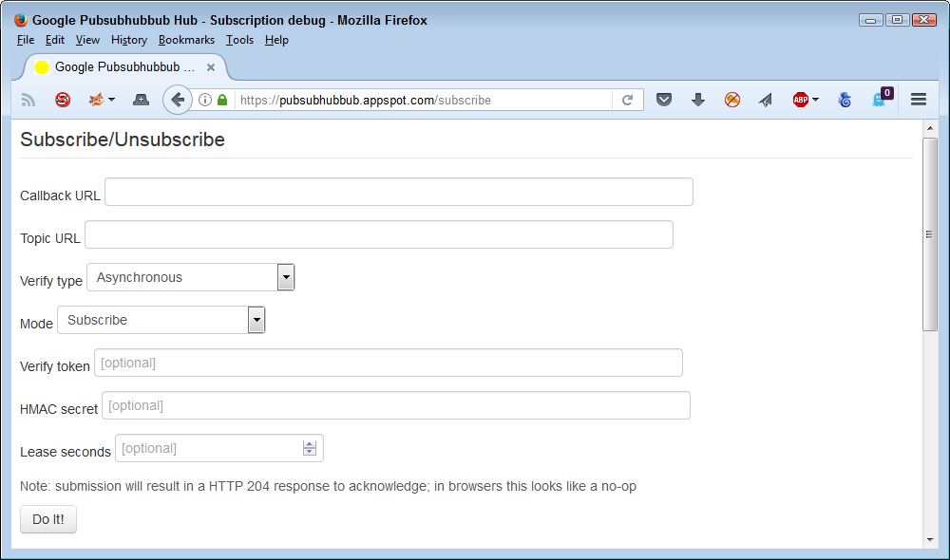Click the Pocket save icon

(x=664, y=100)
